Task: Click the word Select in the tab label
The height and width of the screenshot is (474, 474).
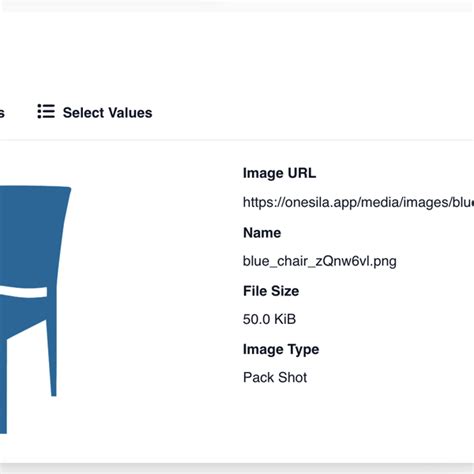Action: pos(84,113)
